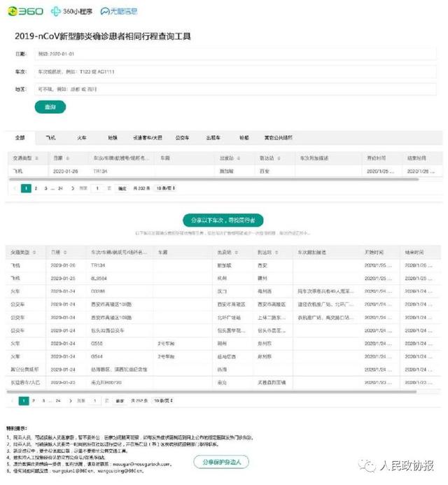Switch to the 轮船 tab
The image size is (448, 485).
click(x=244, y=138)
